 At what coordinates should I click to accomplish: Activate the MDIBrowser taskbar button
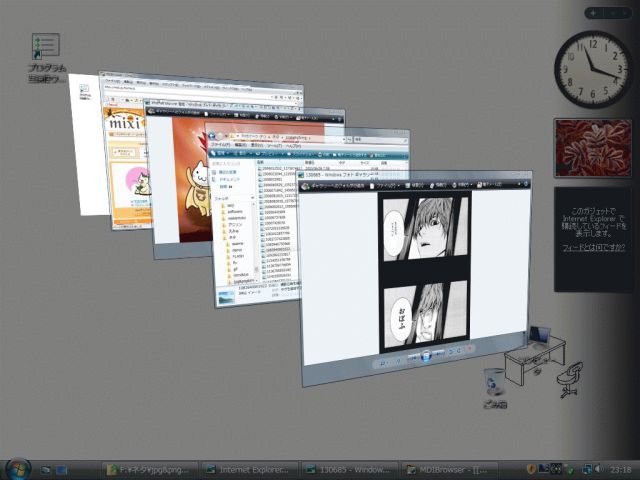tap(449, 470)
